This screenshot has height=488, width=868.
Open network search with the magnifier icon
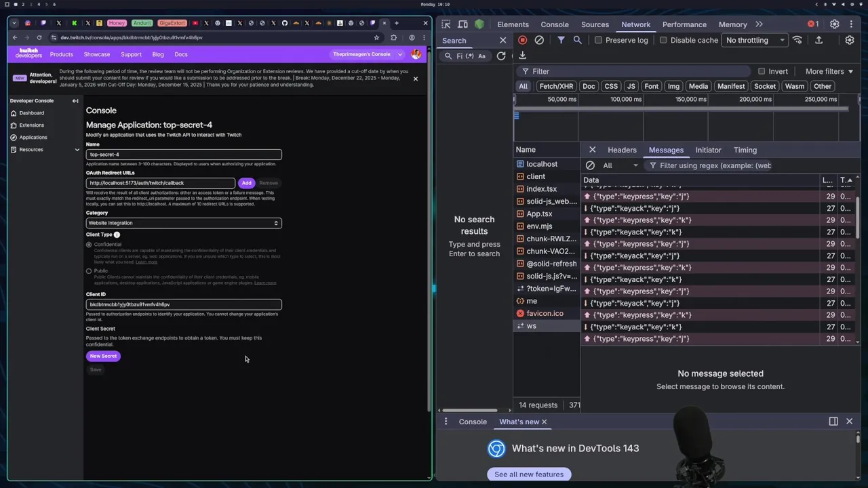click(x=578, y=40)
